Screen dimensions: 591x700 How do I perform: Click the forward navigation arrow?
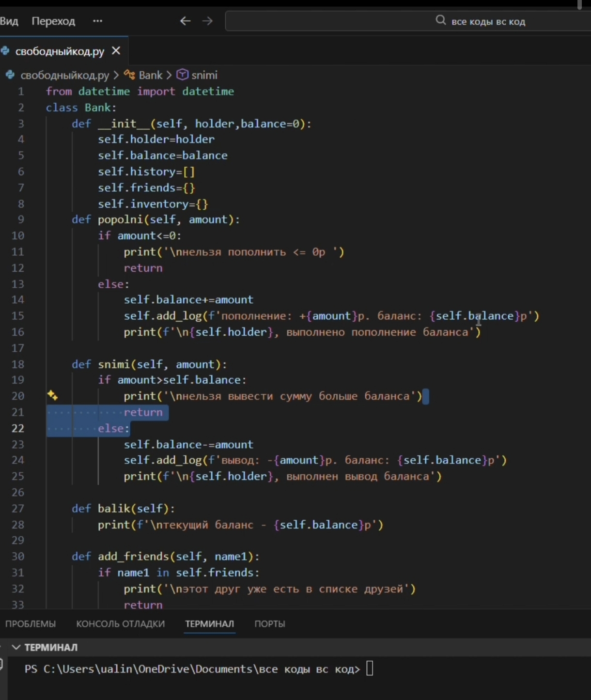point(207,21)
